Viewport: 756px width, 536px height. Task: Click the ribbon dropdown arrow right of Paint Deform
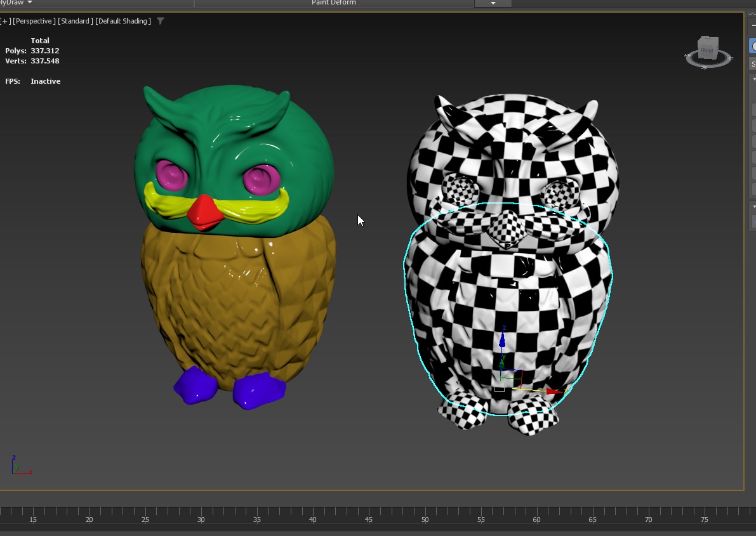click(x=493, y=3)
